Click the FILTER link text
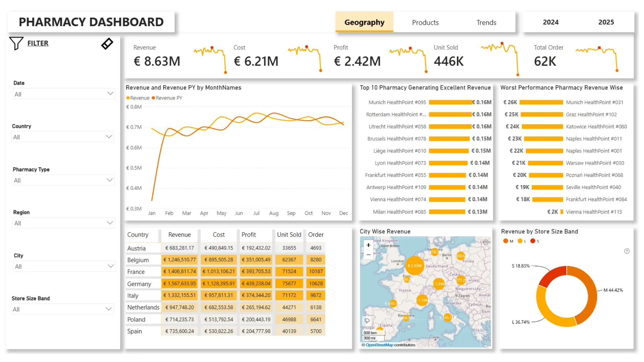The image size is (644, 362). (38, 43)
